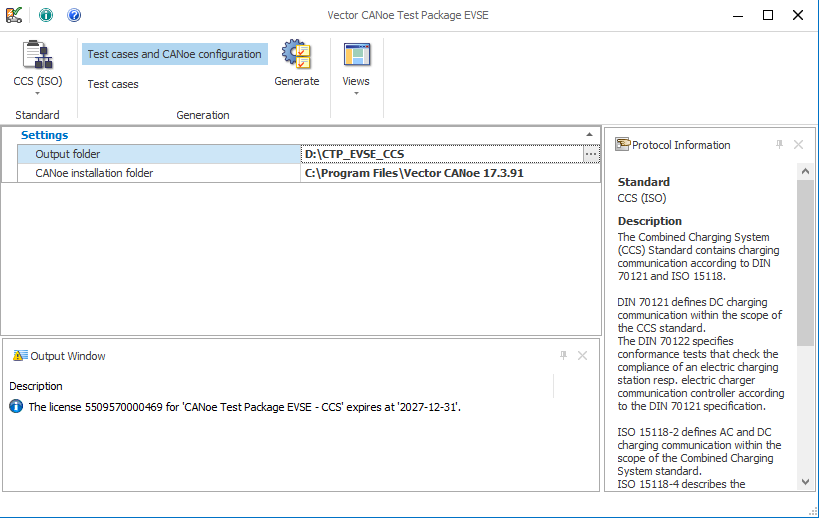819x518 pixels.
Task: Click the Output Window warning icon
Action: (x=20, y=356)
